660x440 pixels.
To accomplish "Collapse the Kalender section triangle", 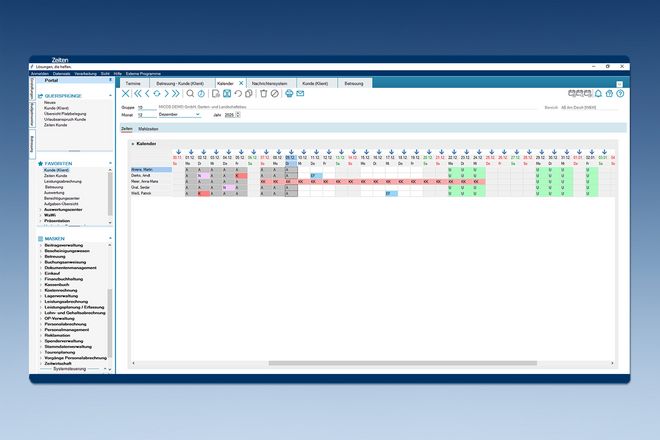I will click(x=133, y=144).
